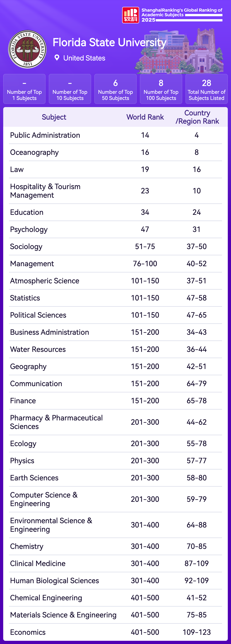Click the location pin icon

click(57, 58)
